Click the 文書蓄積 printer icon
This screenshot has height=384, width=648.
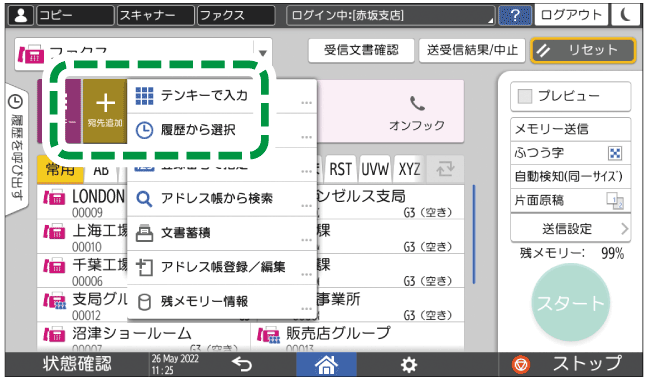(x=144, y=234)
